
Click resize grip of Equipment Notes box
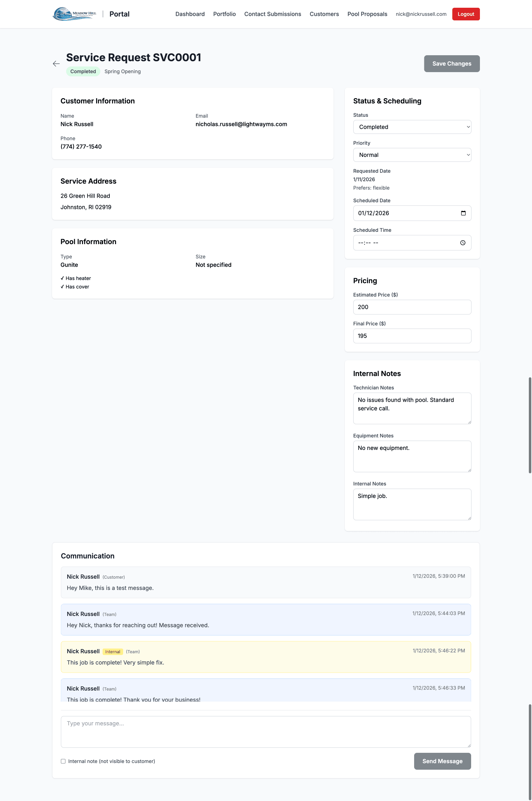tap(469, 470)
